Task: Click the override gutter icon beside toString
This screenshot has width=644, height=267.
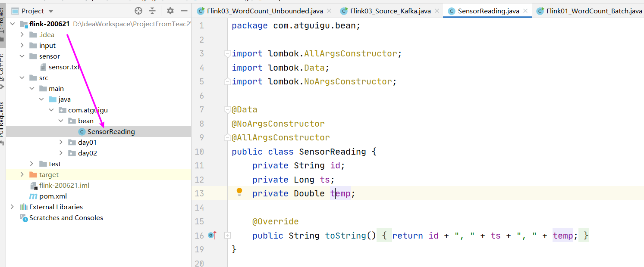Action: (x=212, y=235)
